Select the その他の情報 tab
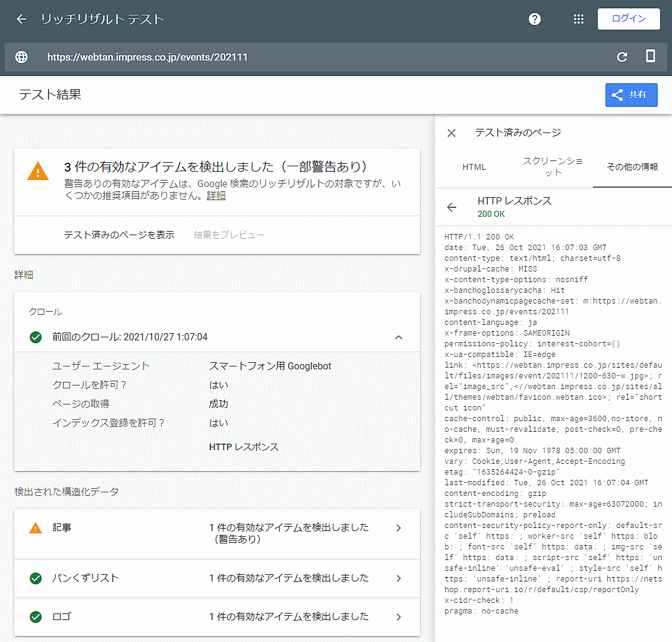The image size is (672, 642). (632, 167)
